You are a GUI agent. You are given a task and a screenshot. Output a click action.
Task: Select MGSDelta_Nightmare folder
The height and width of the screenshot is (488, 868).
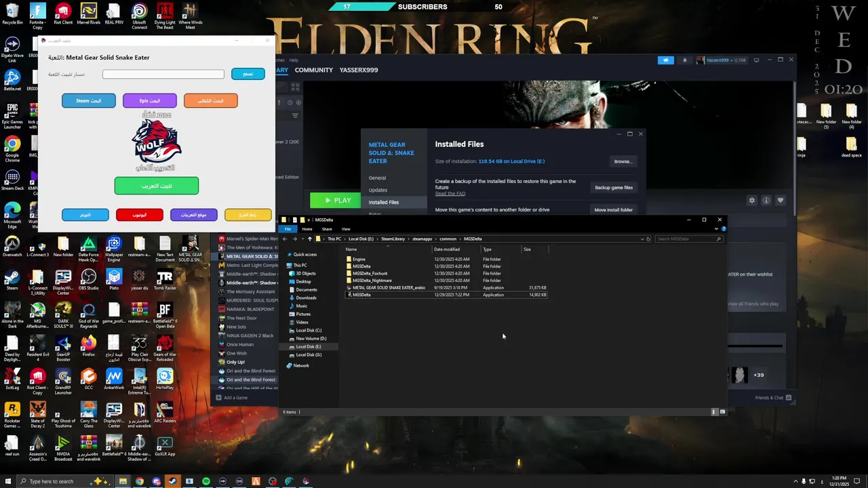[372, 281]
